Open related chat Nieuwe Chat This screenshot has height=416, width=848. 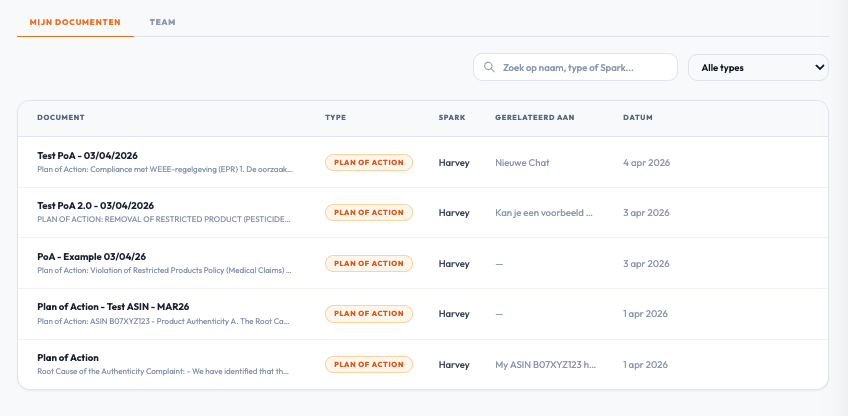[x=522, y=162]
